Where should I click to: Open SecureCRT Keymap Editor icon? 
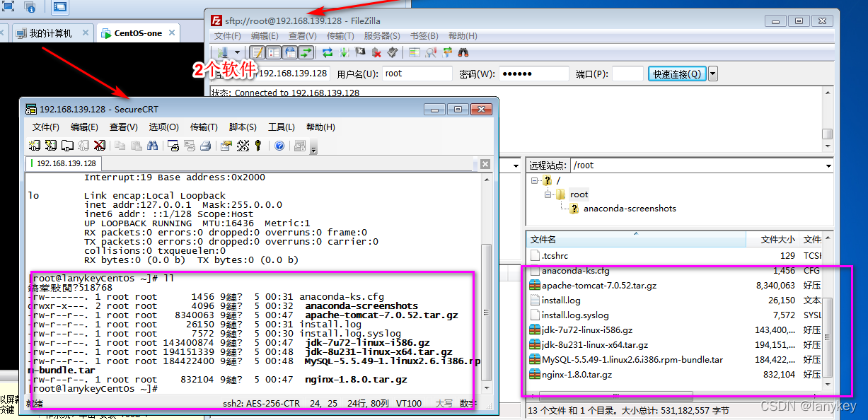coord(243,146)
